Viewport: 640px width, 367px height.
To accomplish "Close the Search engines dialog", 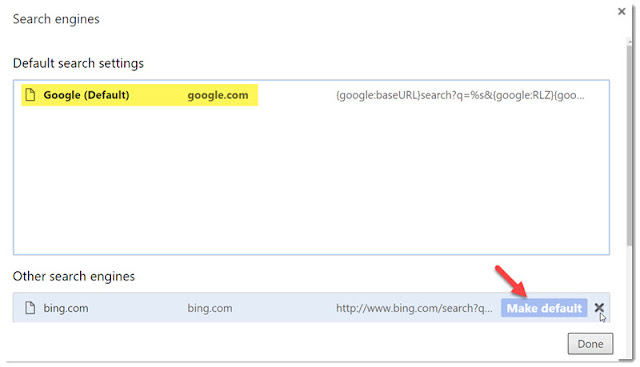I will tap(622, 11).
